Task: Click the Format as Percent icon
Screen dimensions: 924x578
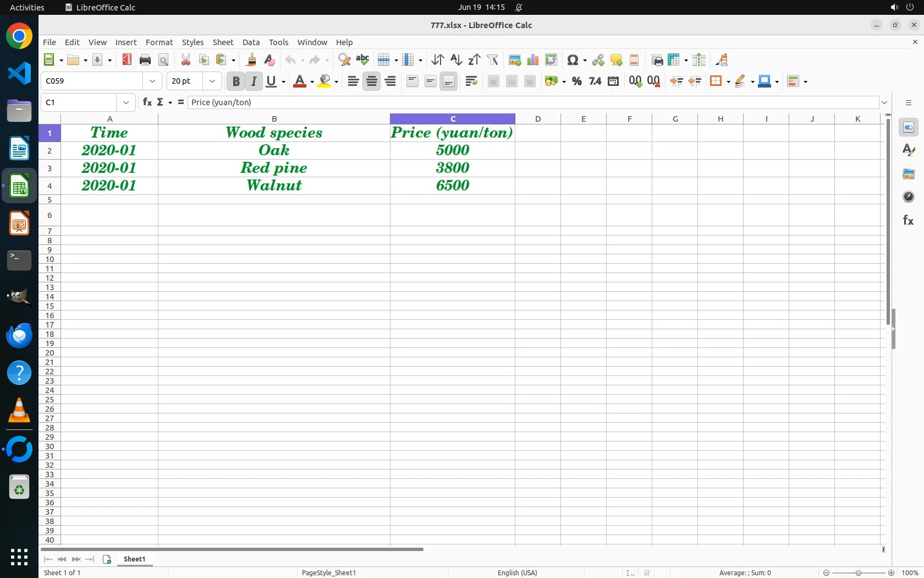Action: click(576, 81)
